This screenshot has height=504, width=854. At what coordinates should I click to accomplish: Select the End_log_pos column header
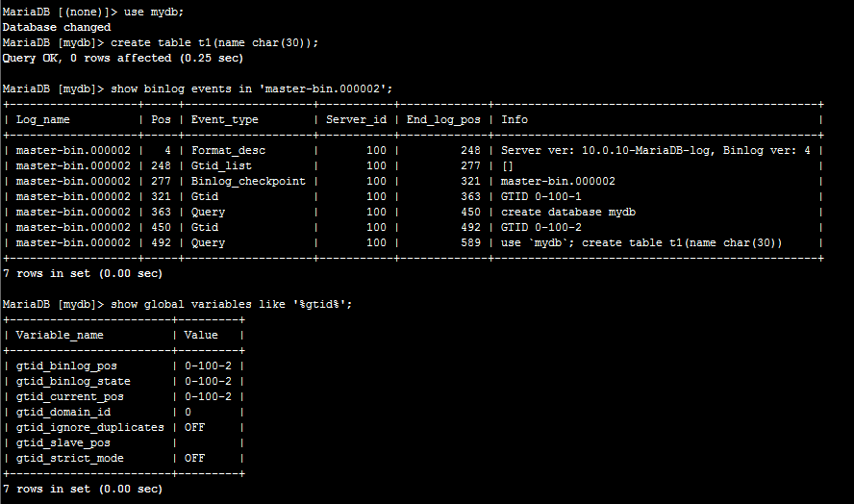tap(441, 119)
